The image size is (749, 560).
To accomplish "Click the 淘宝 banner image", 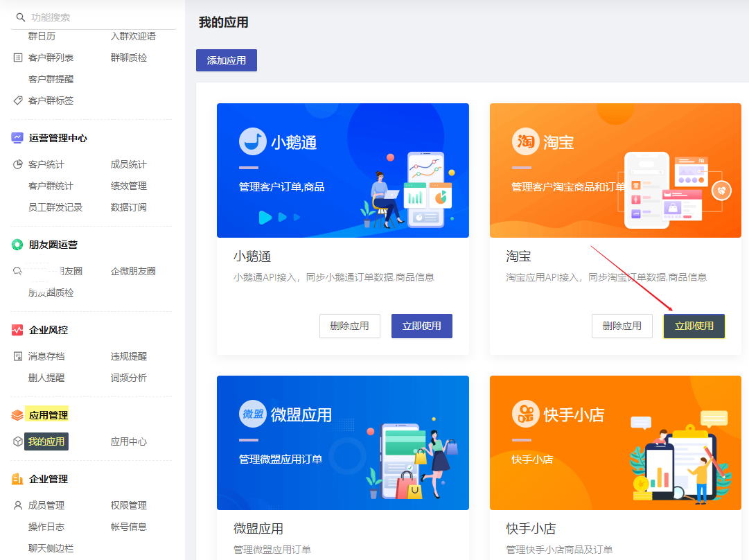I will coord(616,170).
